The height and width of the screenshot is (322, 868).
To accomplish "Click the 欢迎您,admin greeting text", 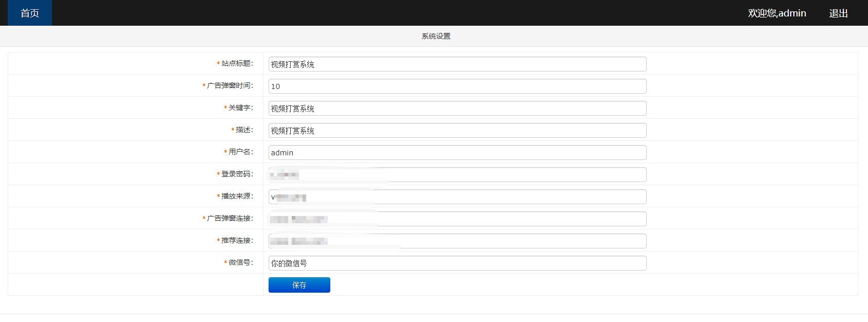I will (x=777, y=13).
